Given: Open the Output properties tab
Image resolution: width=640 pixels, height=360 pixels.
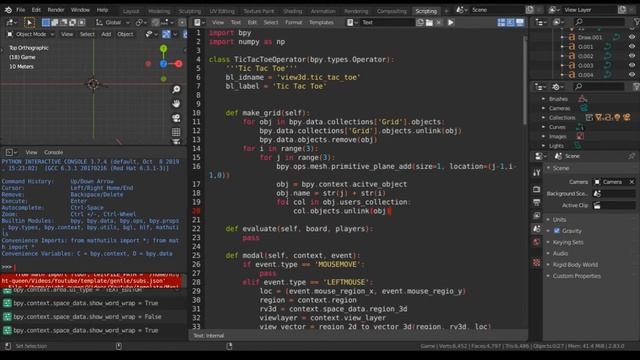Looking at the screenshot, I should tap(536, 202).
